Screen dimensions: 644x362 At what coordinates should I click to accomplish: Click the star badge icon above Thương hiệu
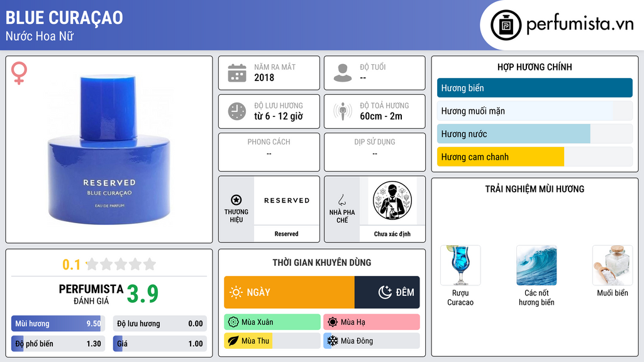[x=236, y=200]
